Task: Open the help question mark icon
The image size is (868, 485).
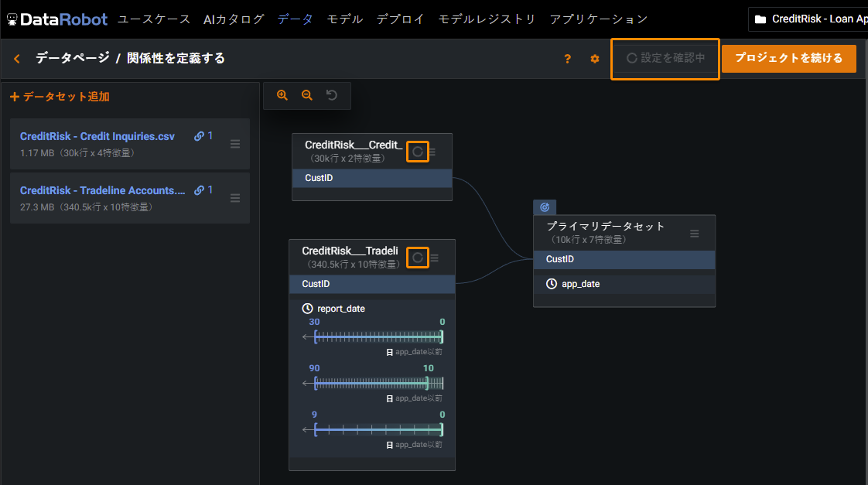Action: pos(568,59)
